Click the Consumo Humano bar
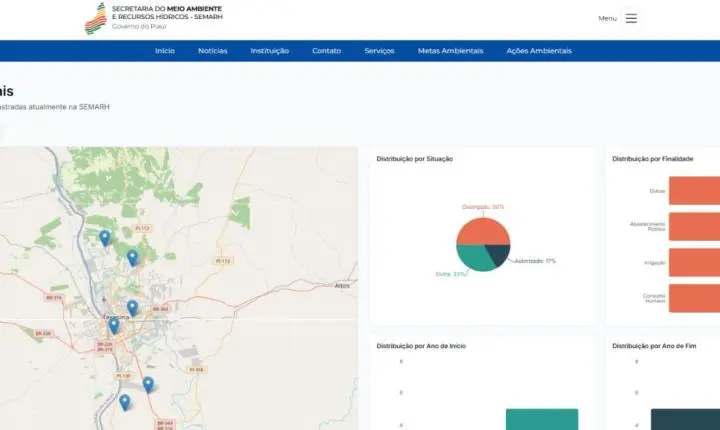 tap(694, 299)
